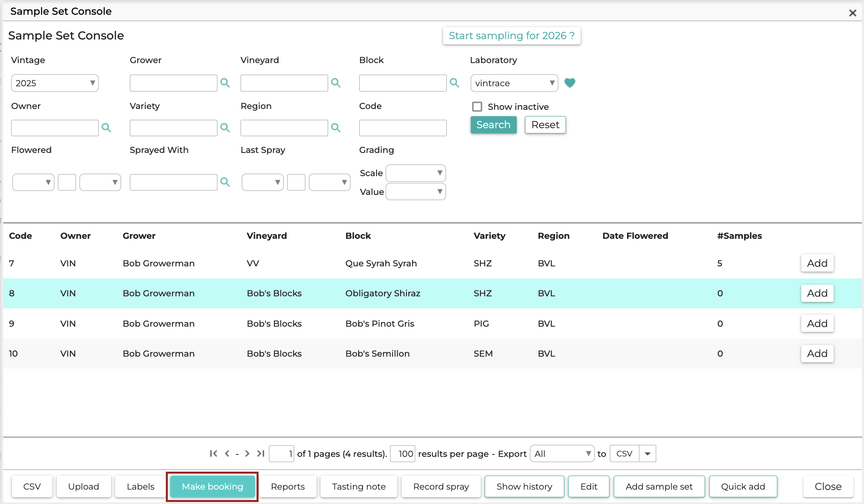Viewport: 864px width, 504px height.
Task: Select the row with code 9
Action: coord(432,323)
